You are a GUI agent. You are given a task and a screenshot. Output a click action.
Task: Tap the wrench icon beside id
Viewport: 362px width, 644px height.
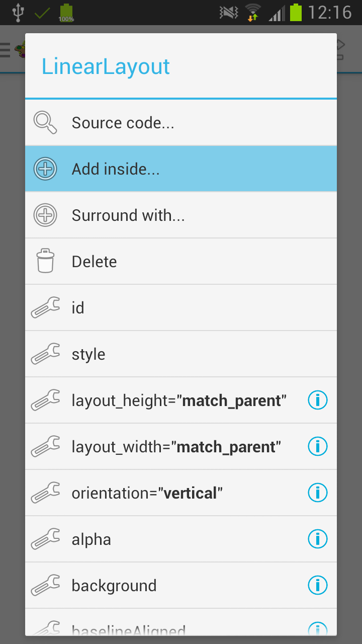(45, 308)
